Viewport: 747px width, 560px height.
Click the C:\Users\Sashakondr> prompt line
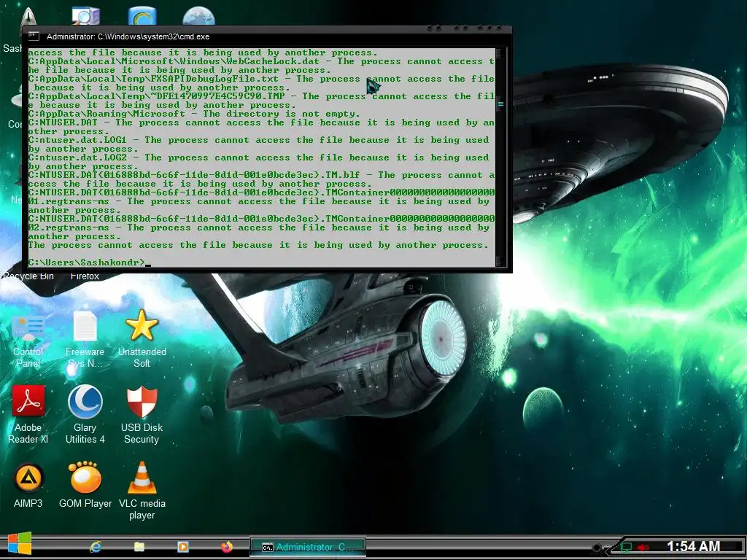(90, 262)
